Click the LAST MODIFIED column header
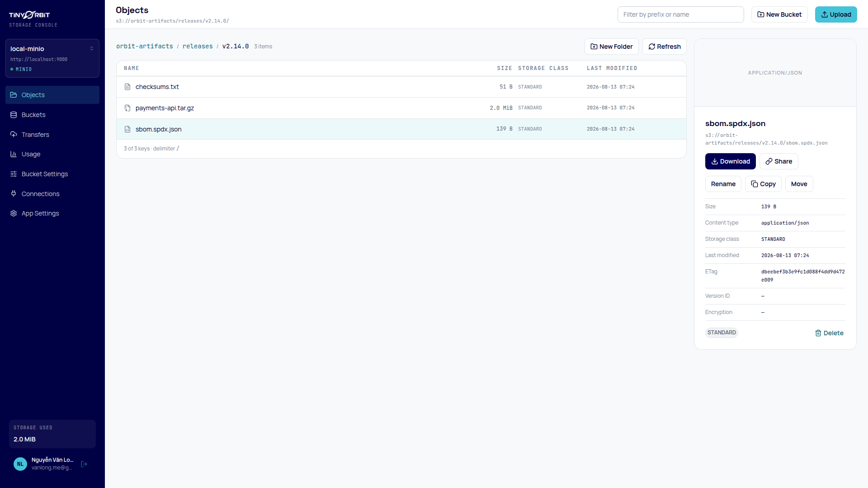 [612, 68]
